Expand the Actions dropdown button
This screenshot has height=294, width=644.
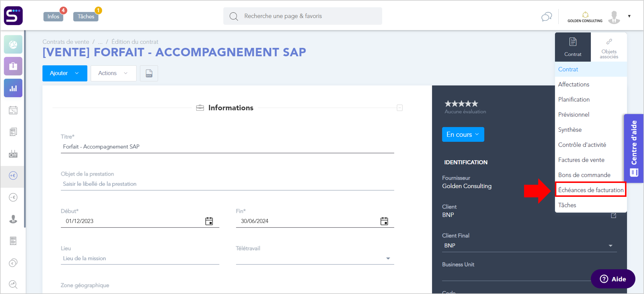tap(114, 73)
